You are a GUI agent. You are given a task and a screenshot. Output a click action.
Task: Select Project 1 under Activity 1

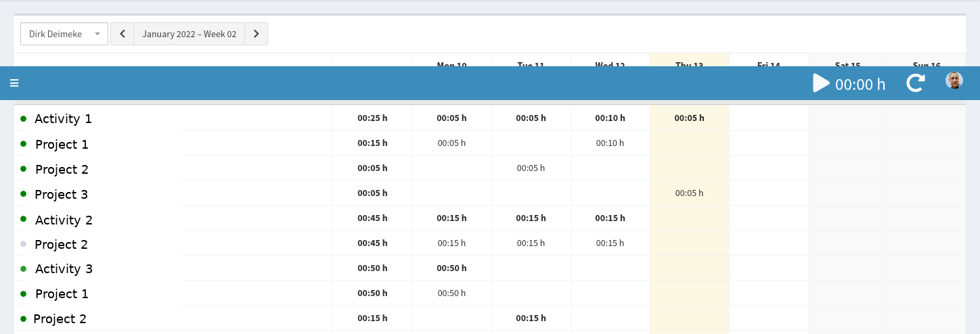(x=62, y=144)
